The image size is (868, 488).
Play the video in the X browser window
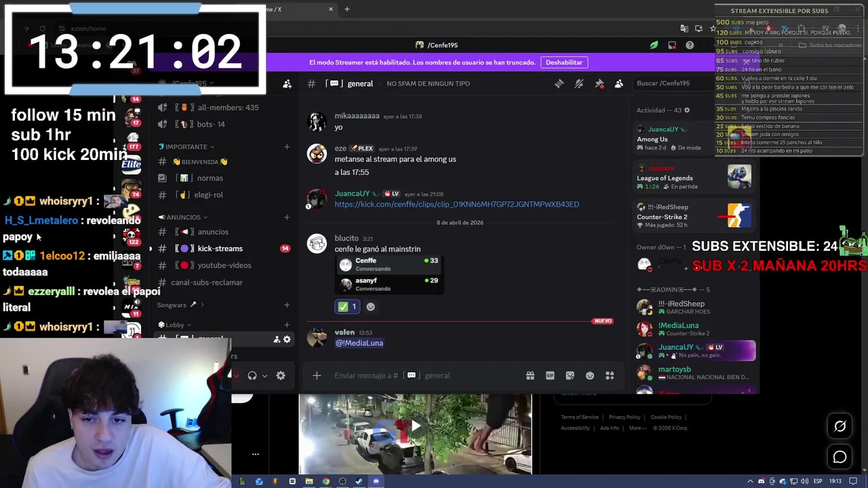click(x=415, y=426)
